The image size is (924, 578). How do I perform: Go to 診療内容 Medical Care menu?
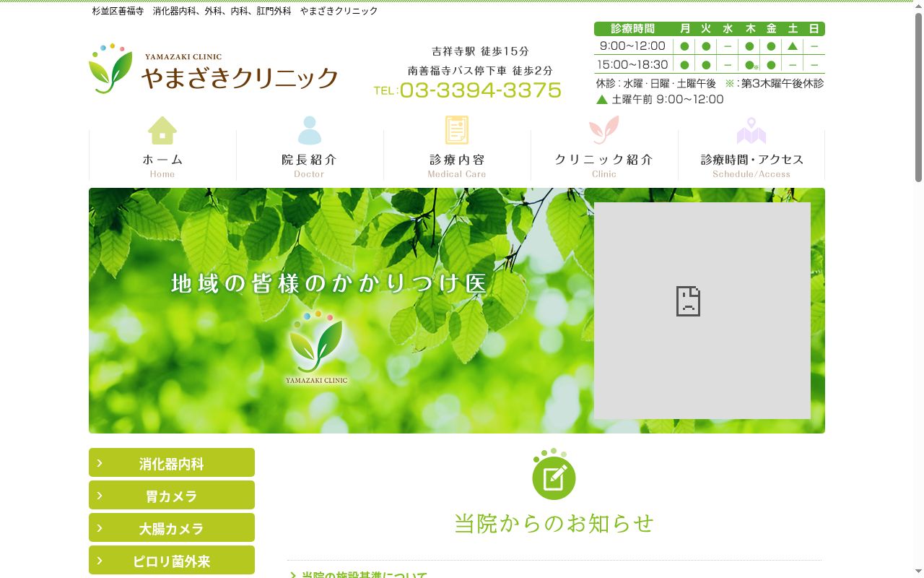457,148
